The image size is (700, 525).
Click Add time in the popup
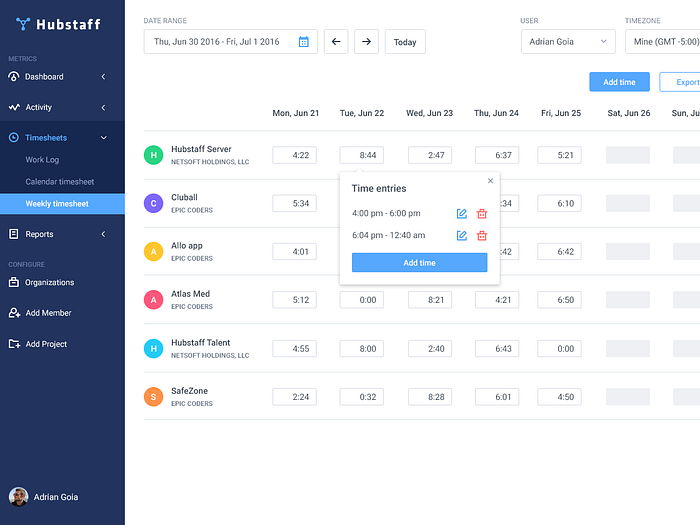point(419,262)
